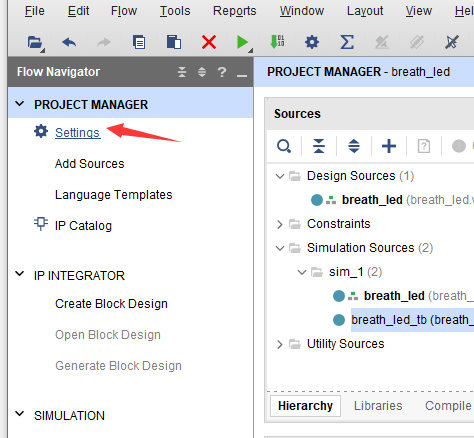This screenshot has height=438, width=474.
Task: Switch to the Libraries tab
Action: click(378, 406)
